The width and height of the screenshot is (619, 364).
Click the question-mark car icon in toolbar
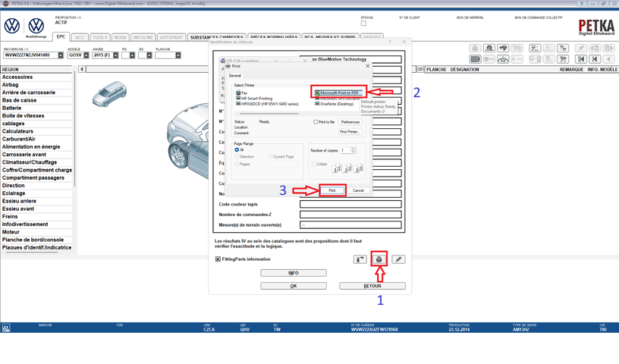click(x=517, y=49)
